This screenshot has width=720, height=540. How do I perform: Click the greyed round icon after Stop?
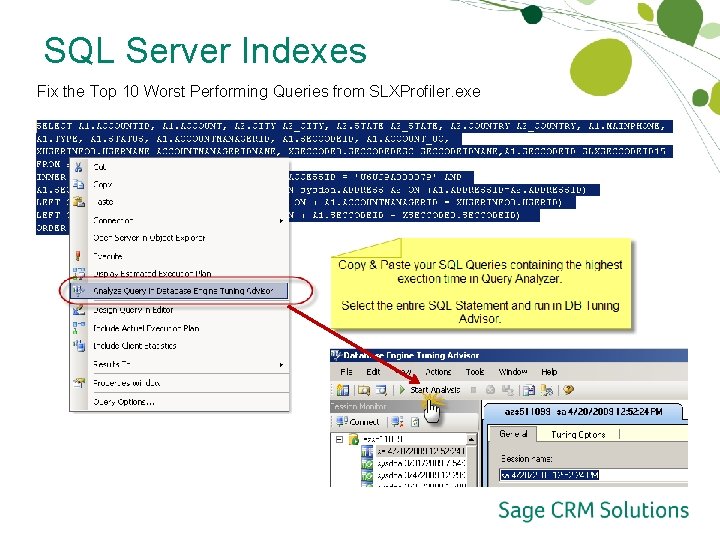tap(490, 390)
